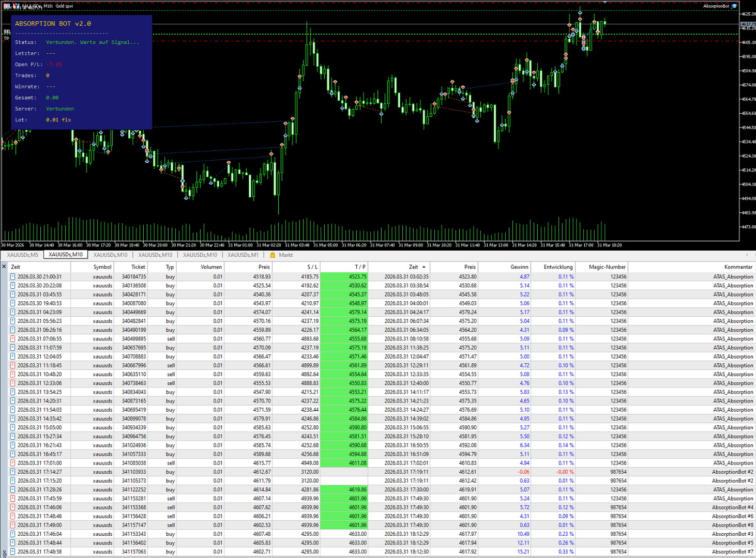Viewport: 756px width, 558px height.
Task: Click the order icon for ticket 341103933
Action: [13, 472]
